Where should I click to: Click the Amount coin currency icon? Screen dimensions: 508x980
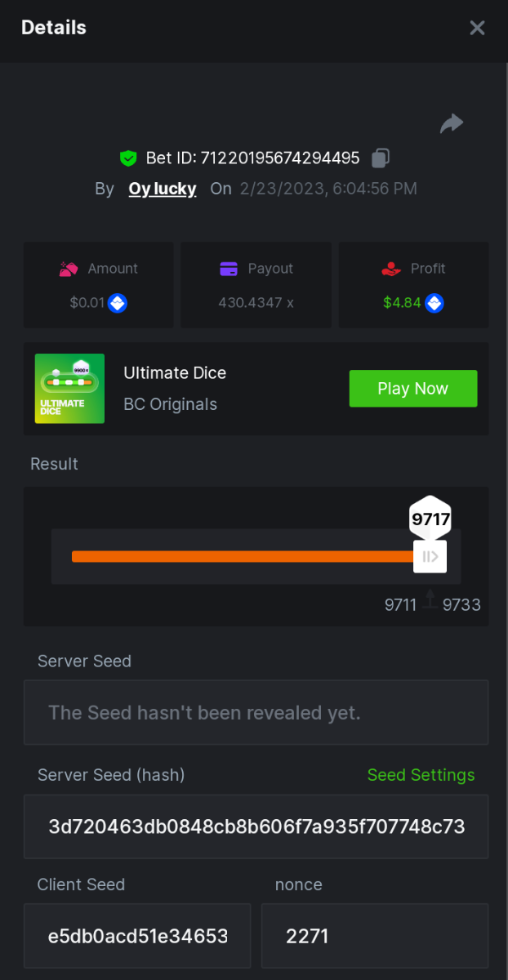[118, 303]
